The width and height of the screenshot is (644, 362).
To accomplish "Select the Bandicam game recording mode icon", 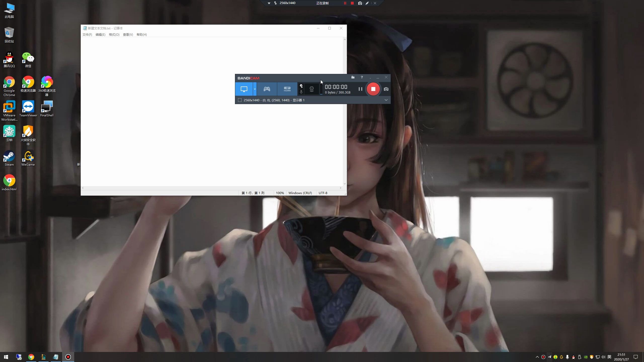I will [x=267, y=89].
